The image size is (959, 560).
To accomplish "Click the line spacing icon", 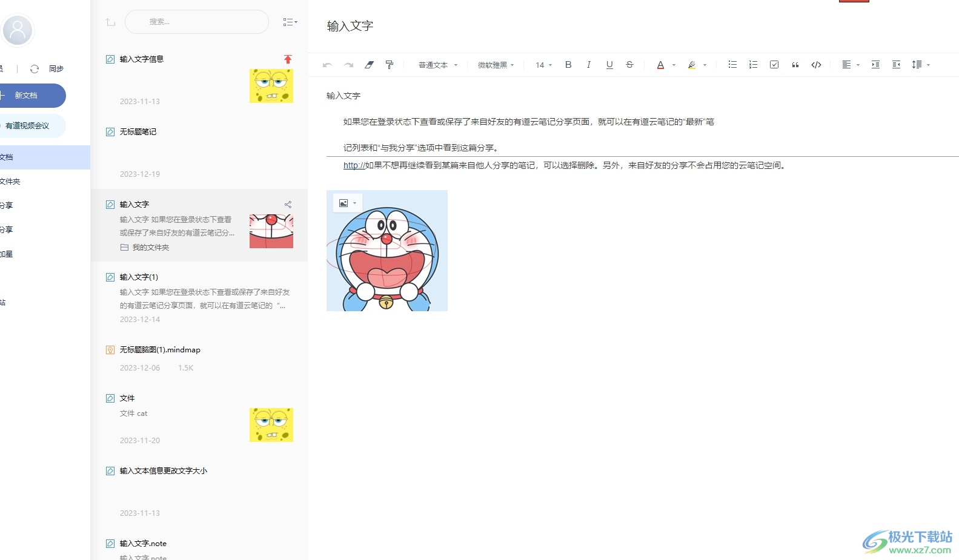I will (917, 65).
